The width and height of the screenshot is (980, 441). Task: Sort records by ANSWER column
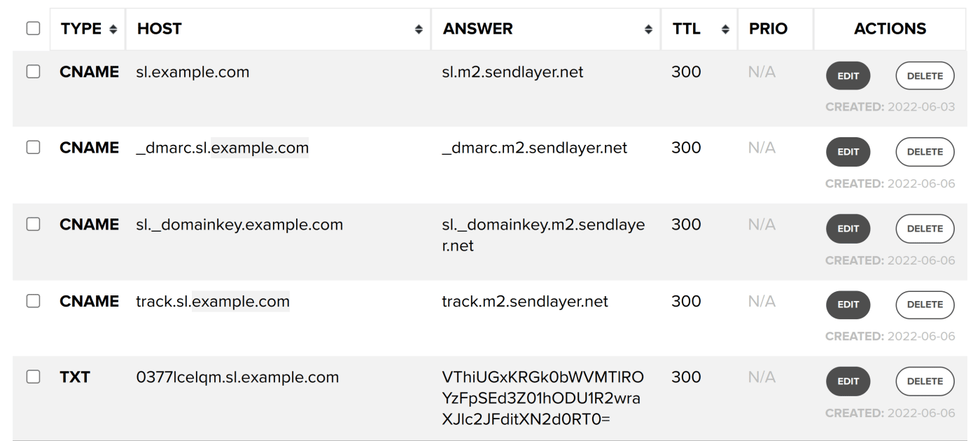click(648, 29)
